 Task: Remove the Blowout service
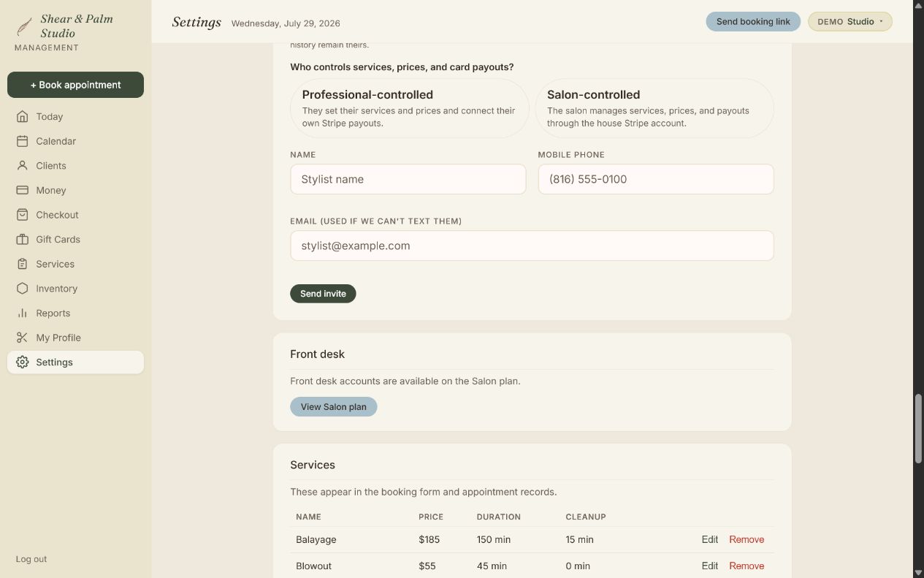pos(747,566)
